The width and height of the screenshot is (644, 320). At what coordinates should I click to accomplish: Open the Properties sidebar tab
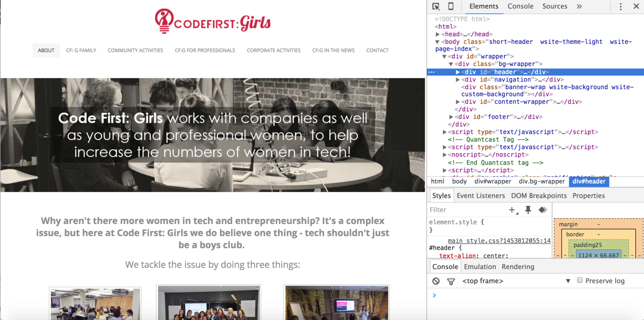(588, 196)
